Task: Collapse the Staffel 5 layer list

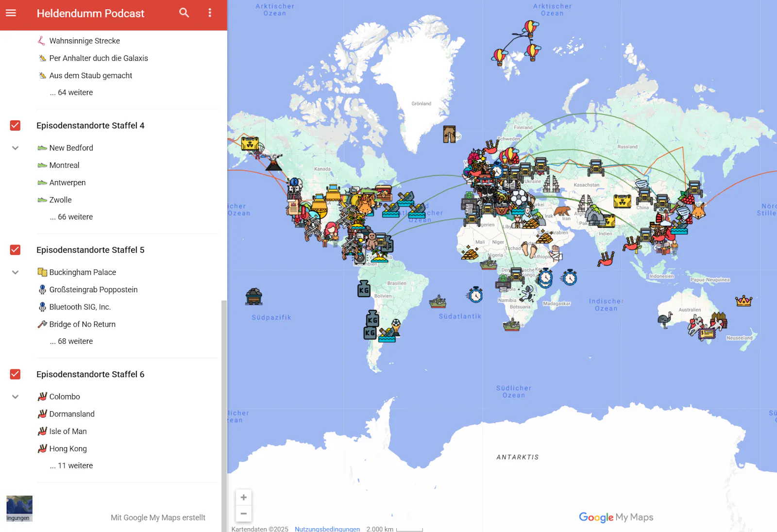Action: point(15,272)
